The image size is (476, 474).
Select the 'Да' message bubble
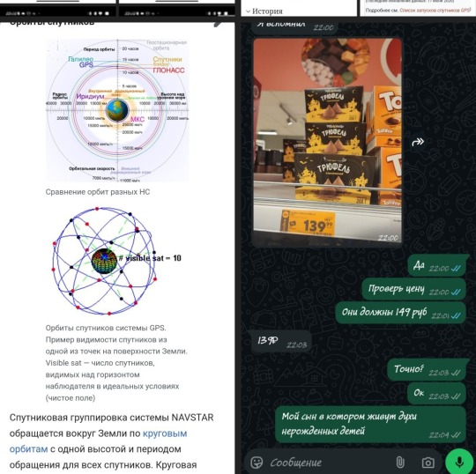point(437,266)
